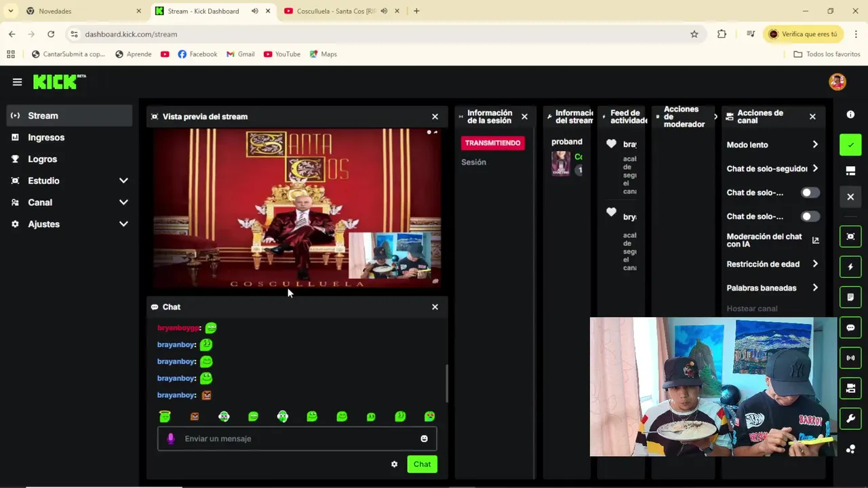
Task: Click the broadcast signal icon in sidebar
Action: (x=850, y=358)
